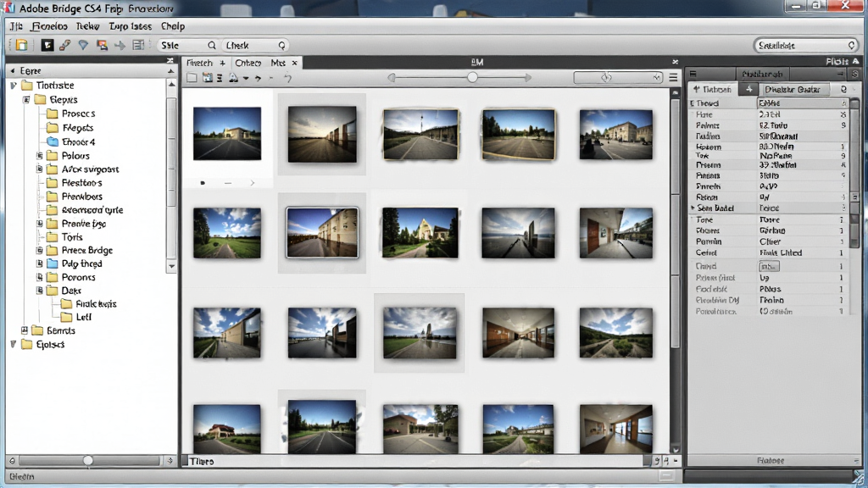Click the plus icon between the metadata tabs
This screenshot has width=868, height=488.
click(749, 89)
